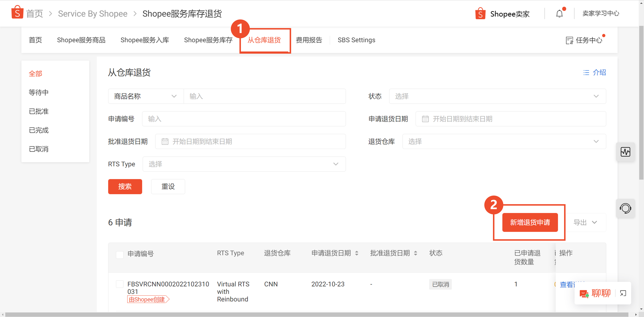Open the 商品名称 search type dropdown
The width and height of the screenshot is (644, 317).
tap(146, 96)
